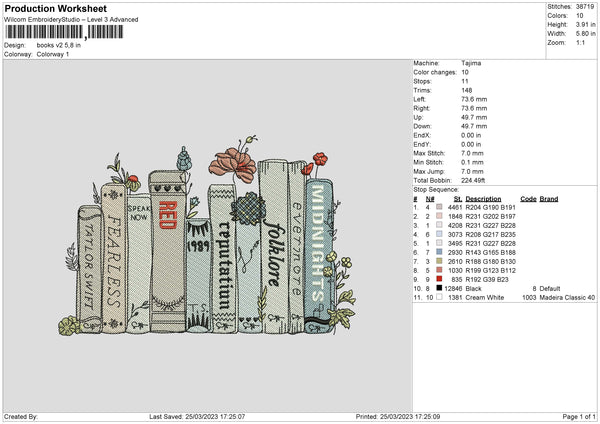Image resolution: width=600 pixels, height=424 pixels.
Task: Click the 'Code' column header
Action: [528, 199]
